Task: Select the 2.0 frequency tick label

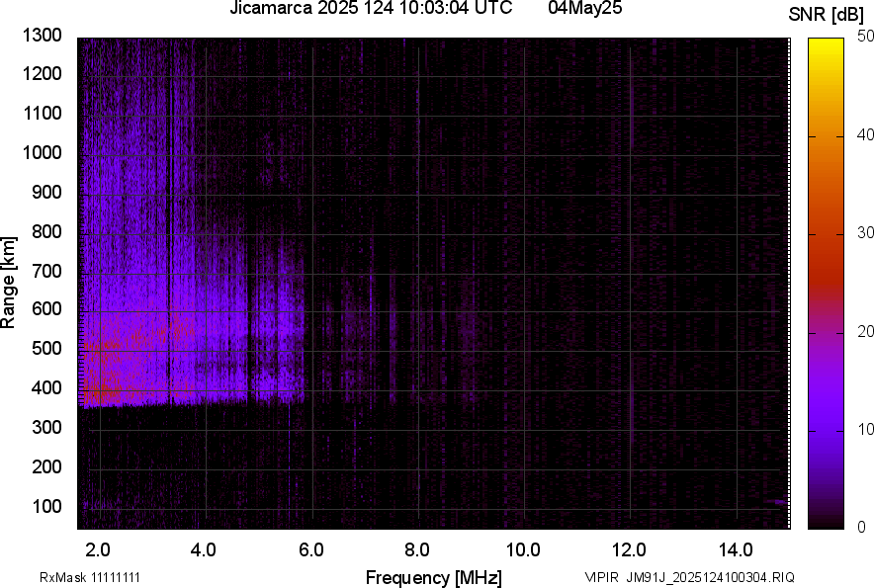Action: [x=98, y=550]
